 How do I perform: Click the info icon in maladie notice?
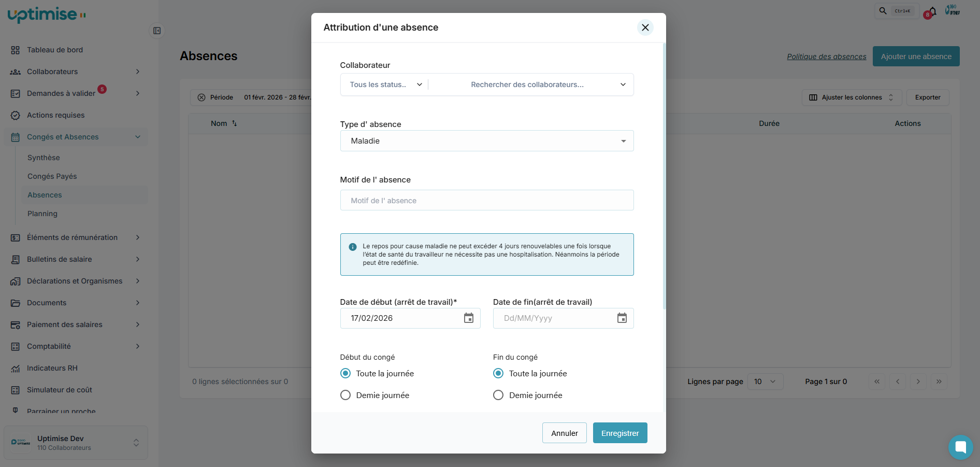[353, 247]
